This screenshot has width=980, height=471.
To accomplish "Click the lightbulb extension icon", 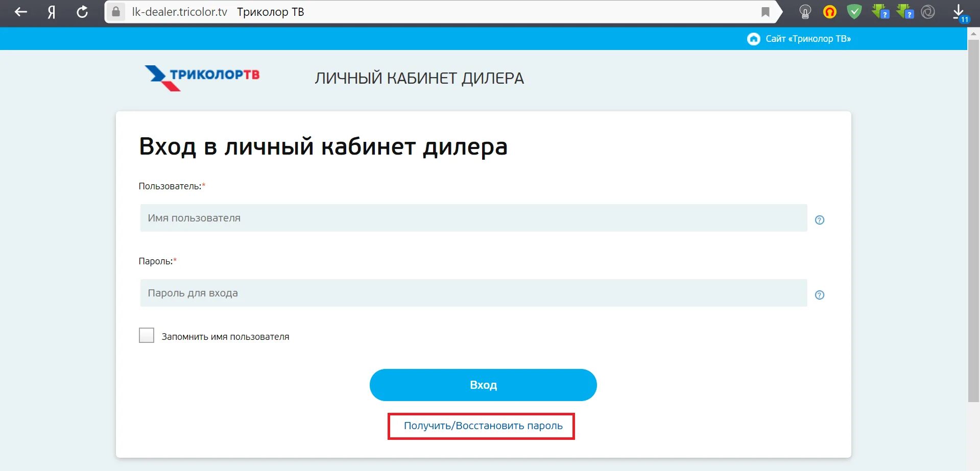I will click(805, 12).
